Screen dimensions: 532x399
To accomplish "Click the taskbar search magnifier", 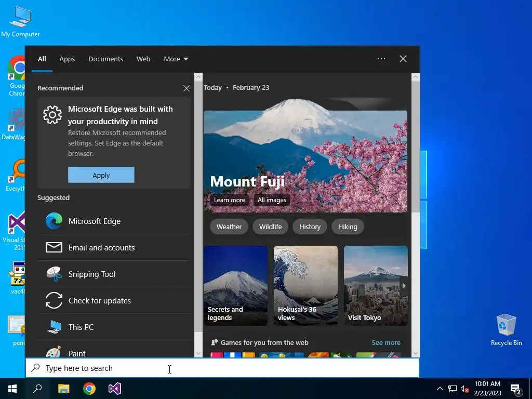I will 37,389.
